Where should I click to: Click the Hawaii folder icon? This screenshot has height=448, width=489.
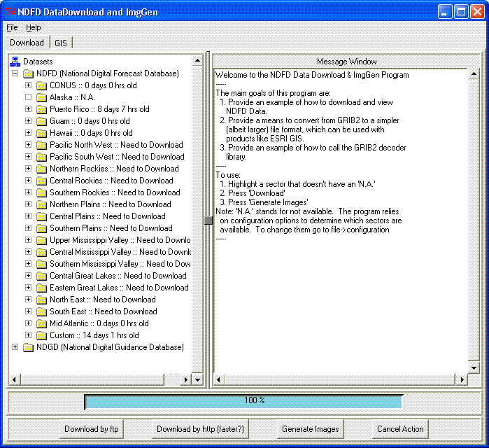pos(41,133)
